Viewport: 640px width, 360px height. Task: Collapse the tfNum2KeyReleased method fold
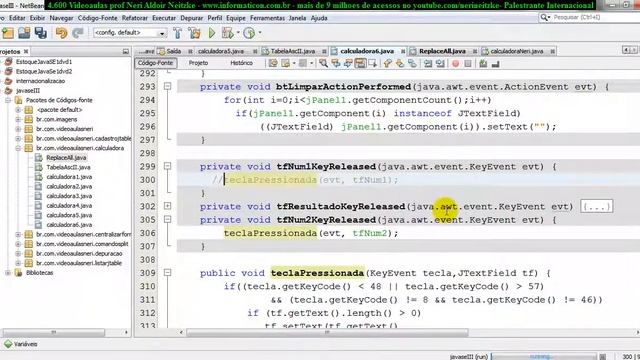tap(167, 219)
